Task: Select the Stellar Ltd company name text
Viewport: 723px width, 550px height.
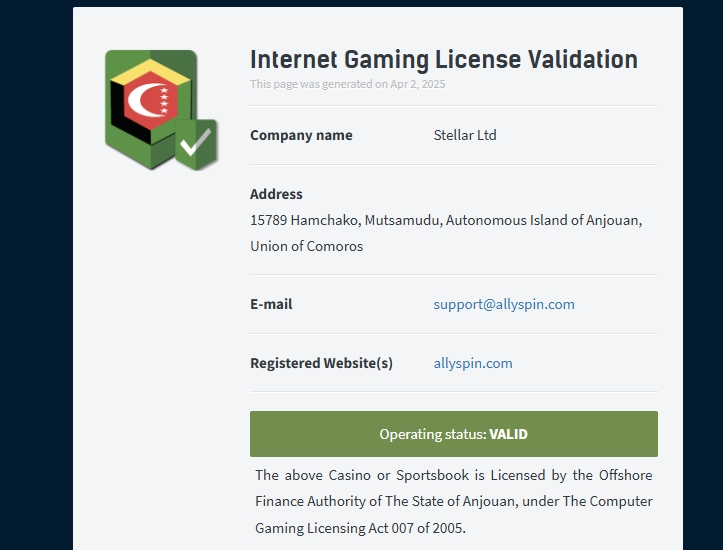Action: point(465,135)
